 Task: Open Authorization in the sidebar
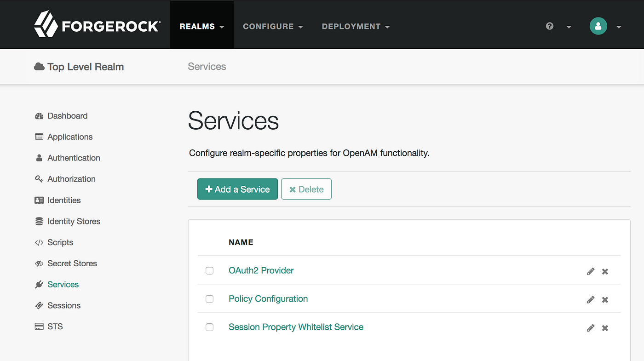[x=71, y=179]
